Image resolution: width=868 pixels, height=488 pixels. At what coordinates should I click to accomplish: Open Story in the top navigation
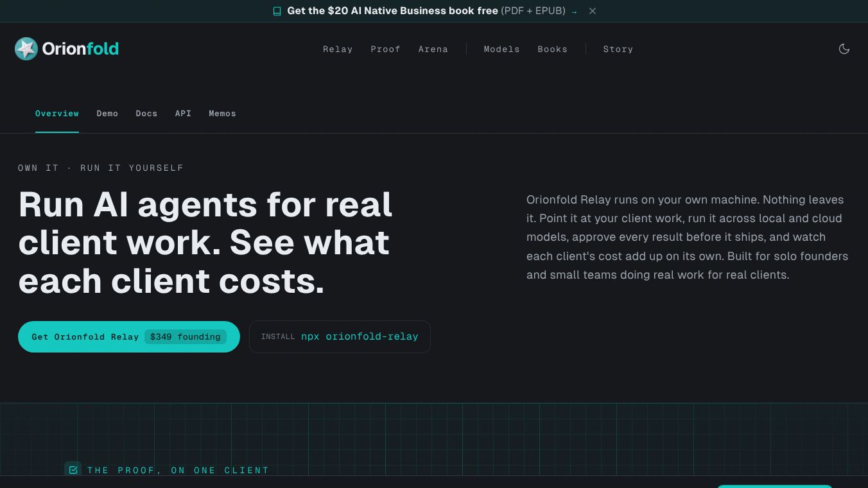(x=618, y=49)
